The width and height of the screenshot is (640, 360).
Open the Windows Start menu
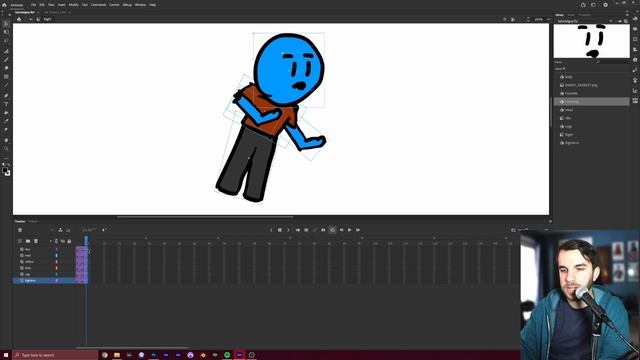click(x=6, y=355)
